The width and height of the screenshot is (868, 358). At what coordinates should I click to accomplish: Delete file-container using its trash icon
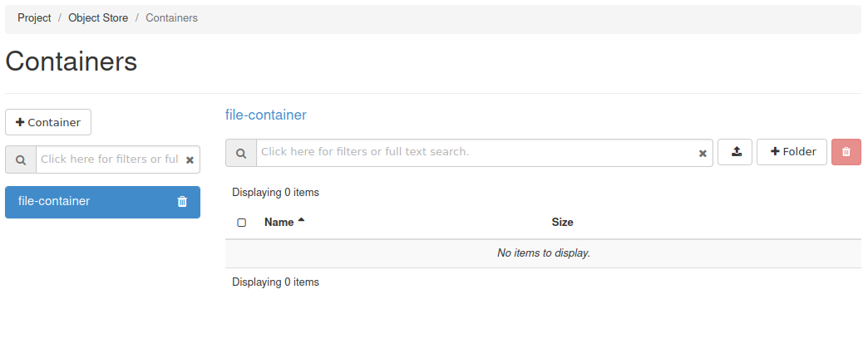[x=183, y=202]
